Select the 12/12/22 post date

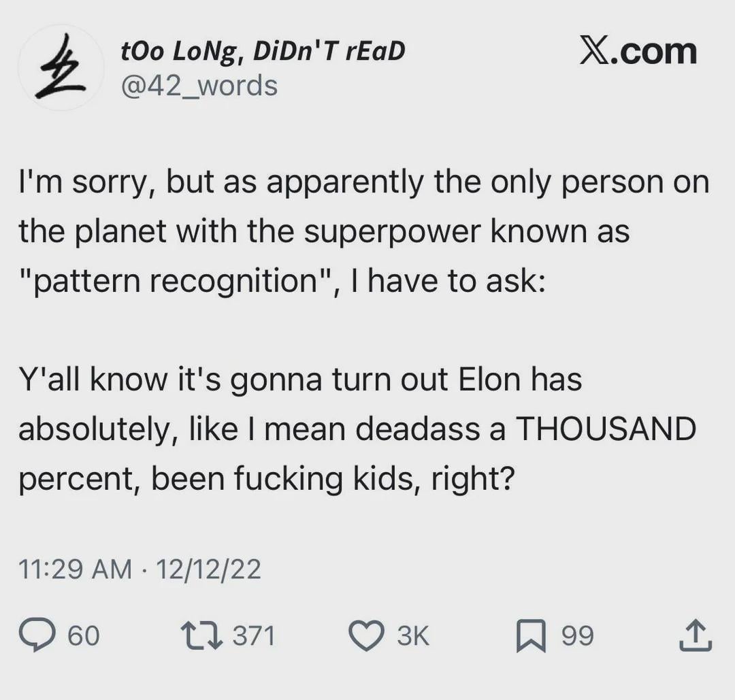click(208, 569)
